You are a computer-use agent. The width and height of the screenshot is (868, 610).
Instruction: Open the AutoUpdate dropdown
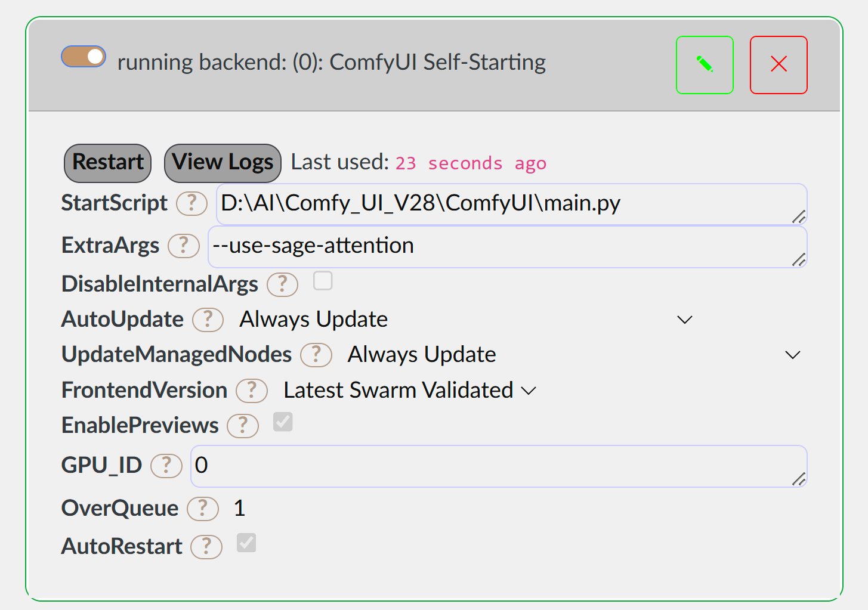[465, 320]
